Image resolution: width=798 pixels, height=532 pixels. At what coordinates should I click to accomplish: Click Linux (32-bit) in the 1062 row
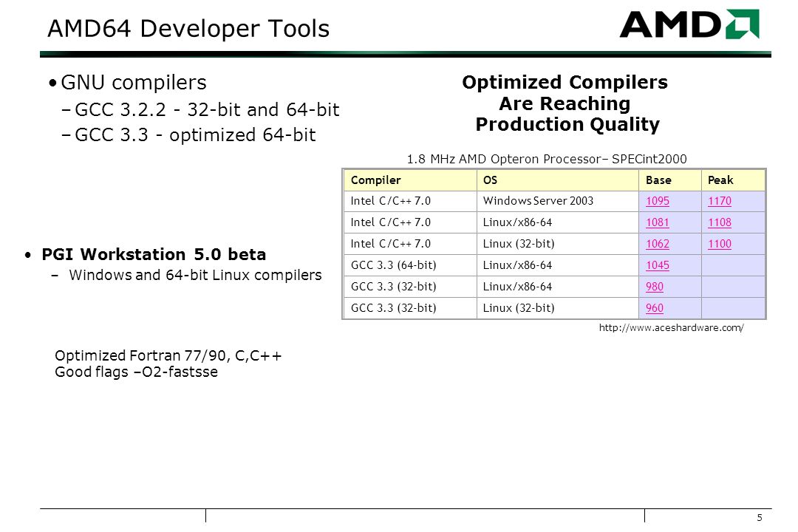click(x=519, y=244)
